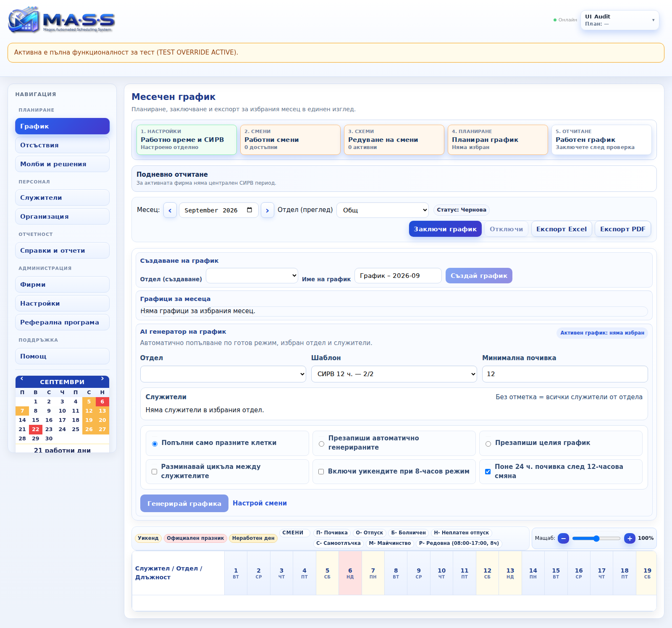The height and width of the screenshot is (628, 672).
Task: Click 'Генерирай графика' button
Action: coord(184,503)
